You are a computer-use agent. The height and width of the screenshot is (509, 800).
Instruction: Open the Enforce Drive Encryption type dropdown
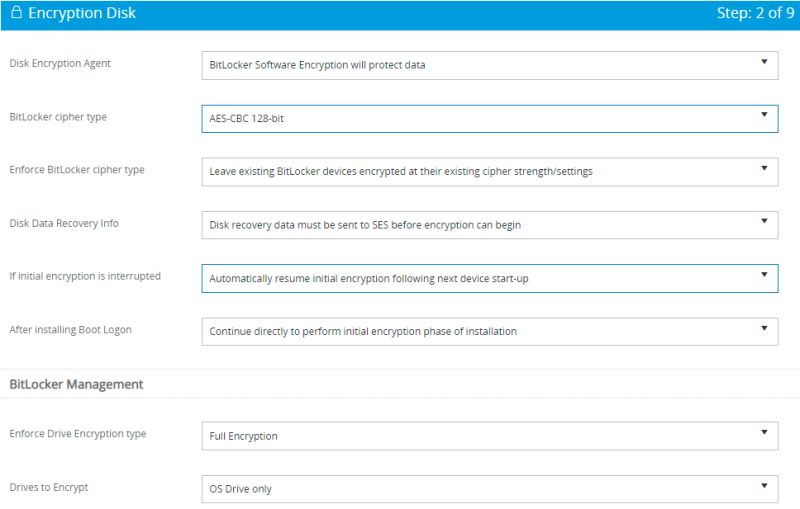(x=490, y=436)
